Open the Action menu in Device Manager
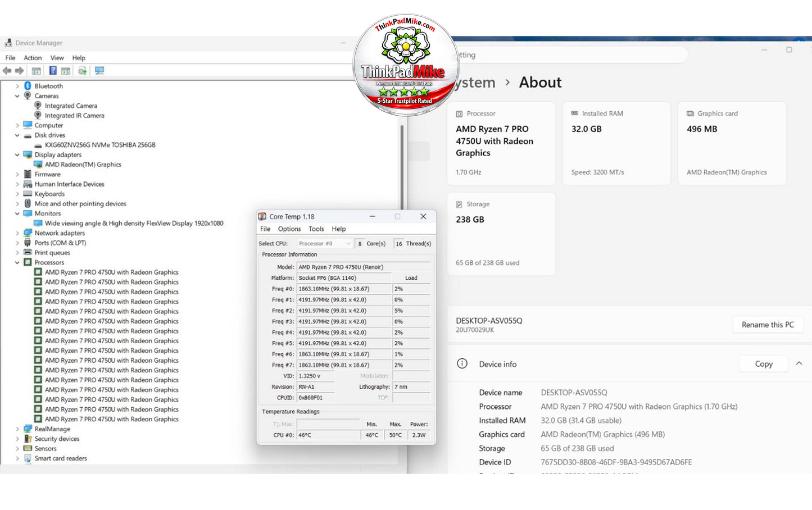Image resolution: width=812 pixels, height=510 pixels. coord(33,58)
